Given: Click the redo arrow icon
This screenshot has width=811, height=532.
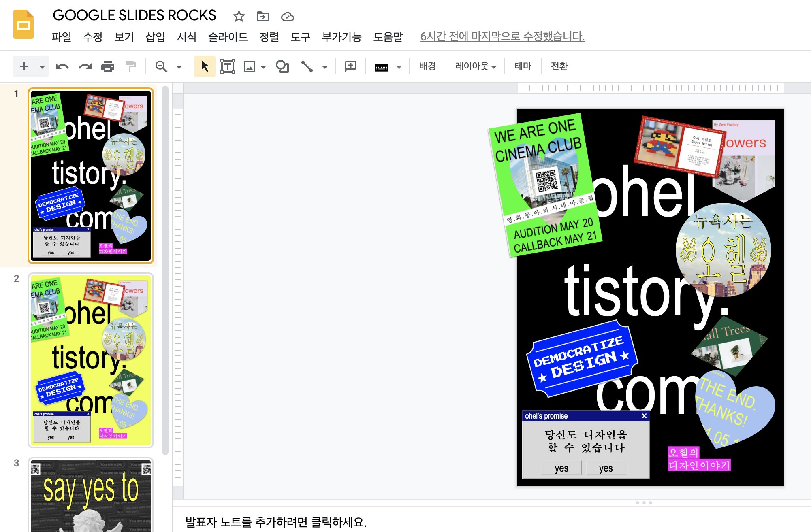Looking at the screenshot, I should pyautogui.click(x=85, y=66).
